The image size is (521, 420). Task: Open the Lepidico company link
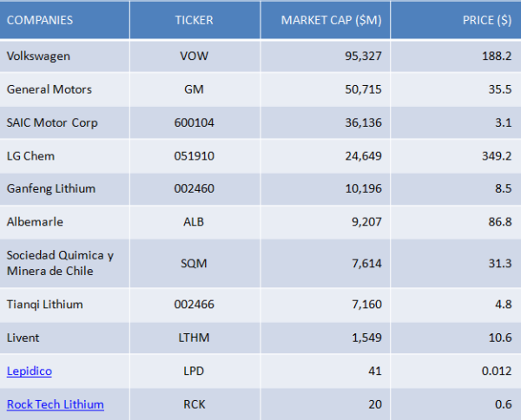point(30,371)
